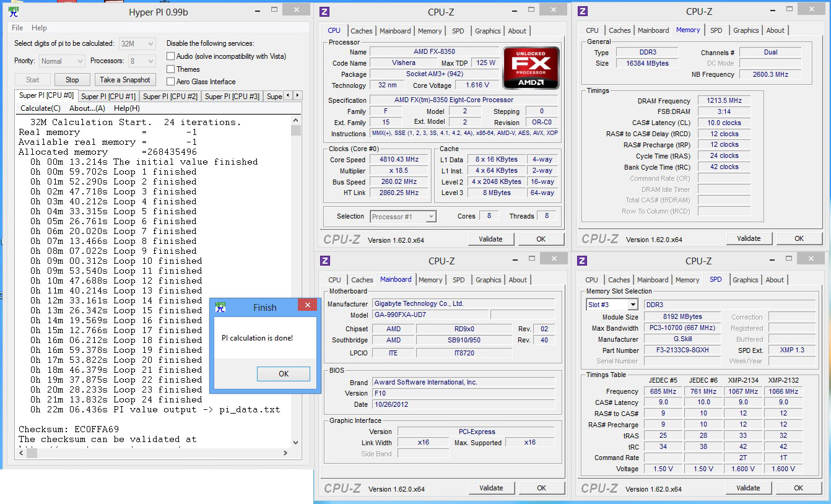This screenshot has height=504, width=831.
Task: Click Validate in CPU-Z Processor window
Action: (x=491, y=239)
